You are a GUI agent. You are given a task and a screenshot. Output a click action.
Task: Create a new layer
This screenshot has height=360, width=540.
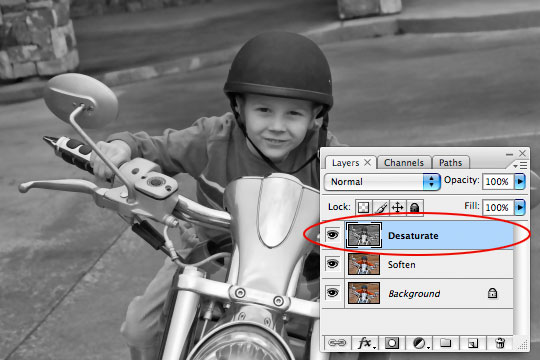pos(473,343)
